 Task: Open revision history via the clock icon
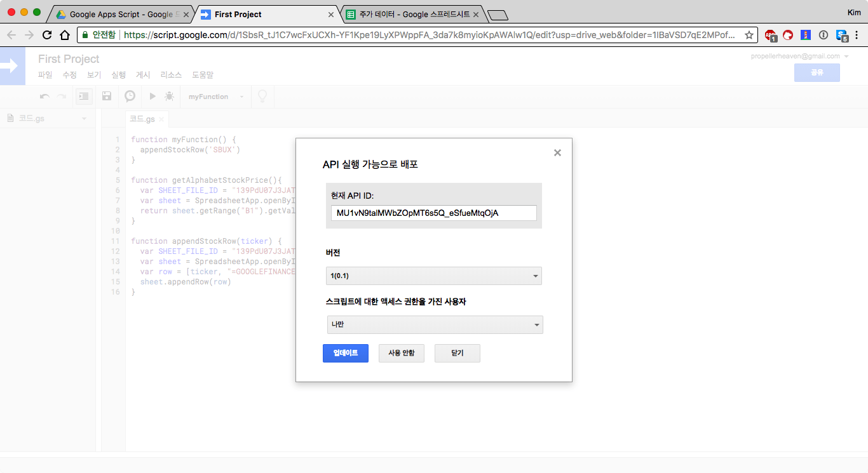[x=130, y=96]
